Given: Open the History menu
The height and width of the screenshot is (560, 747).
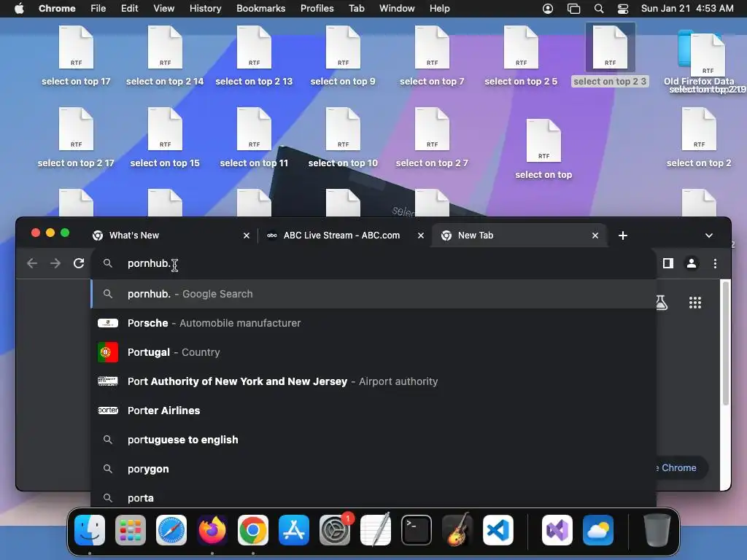Looking at the screenshot, I should tap(205, 8).
